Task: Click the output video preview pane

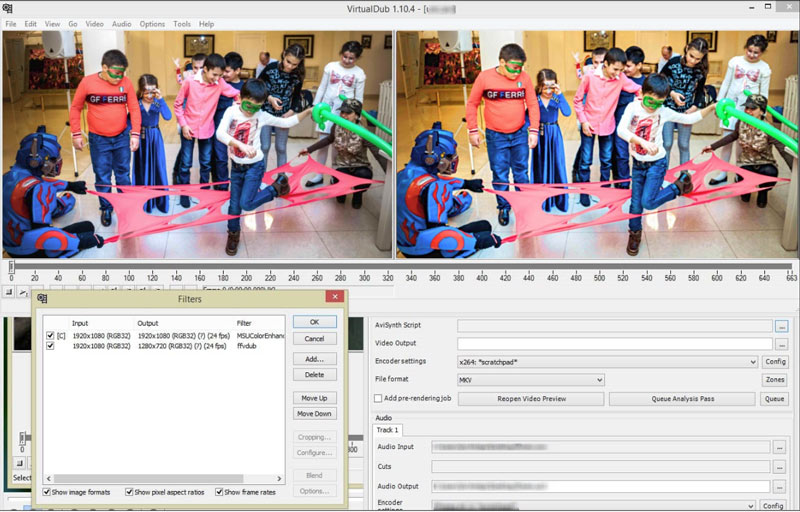Action: 596,144
